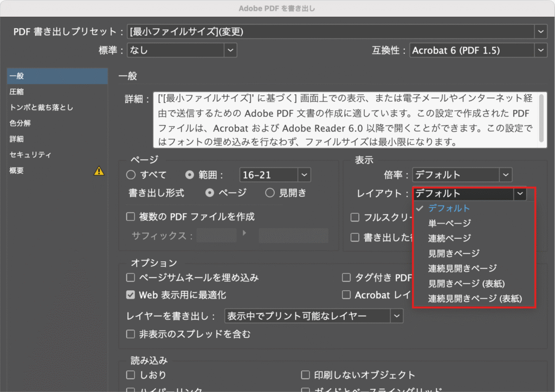Select the すべて pages radio button
This screenshot has height=392, width=555.
click(131, 175)
